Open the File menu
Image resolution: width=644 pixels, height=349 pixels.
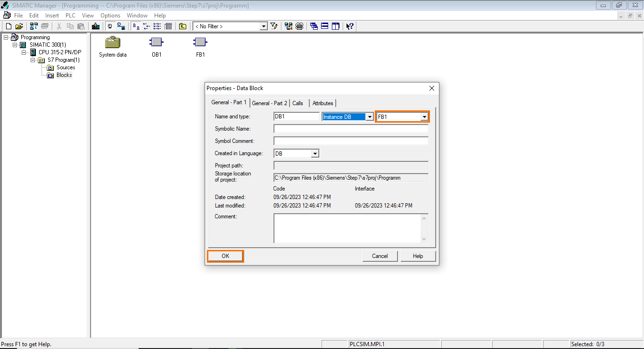18,16
